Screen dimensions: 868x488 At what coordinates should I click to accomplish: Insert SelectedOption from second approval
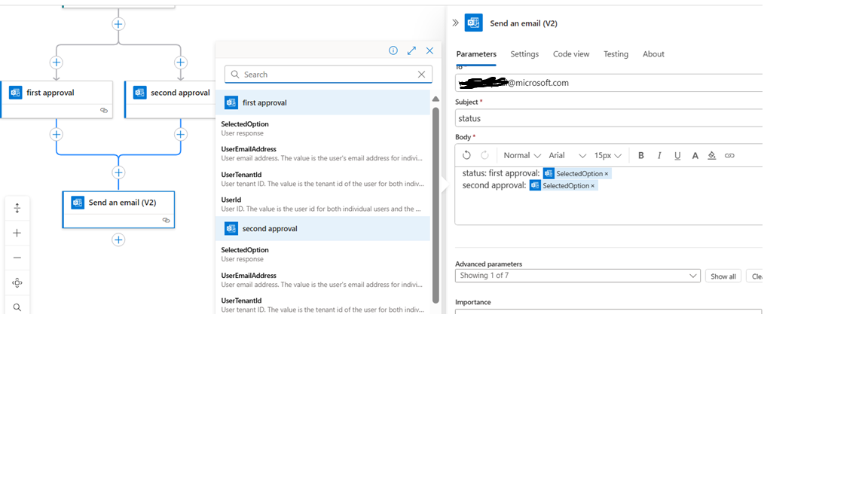pyautogui.click(x=322, y=255)
